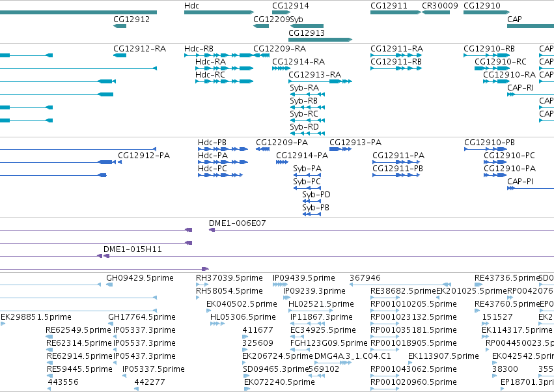Select the Syb-RA transcript label
This screenshot has width=554, height=392.
tap(304, 88)
